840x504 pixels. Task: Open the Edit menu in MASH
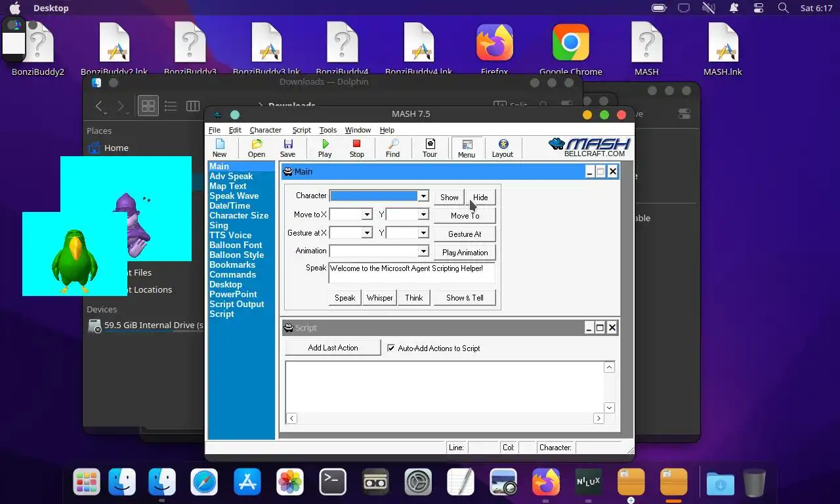coord(235,130)
